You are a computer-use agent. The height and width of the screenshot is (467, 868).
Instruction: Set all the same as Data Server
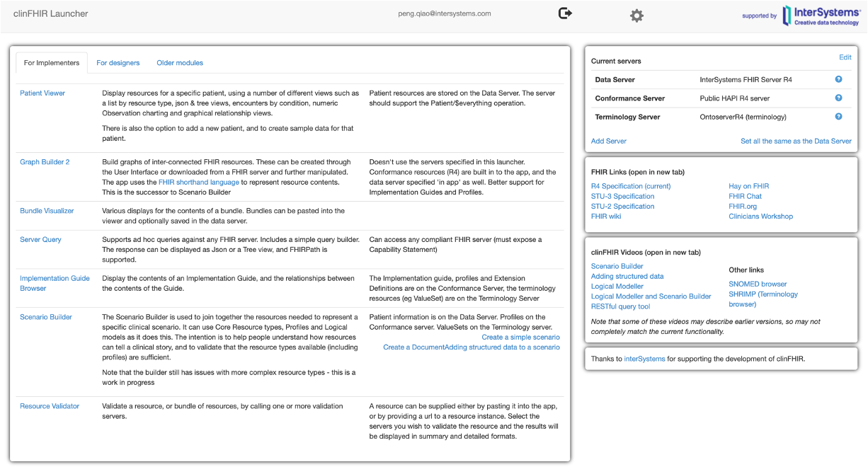pos(796,141)
